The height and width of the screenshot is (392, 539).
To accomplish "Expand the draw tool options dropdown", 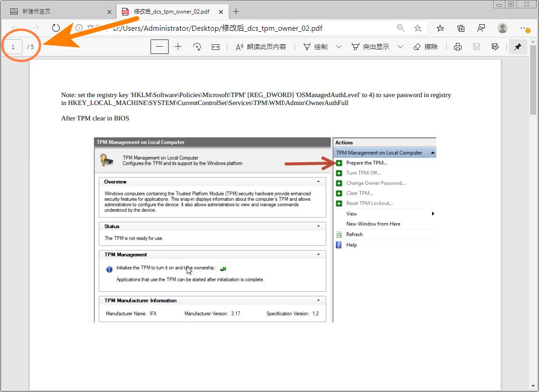I will pyautogui.click(x=339, y=47).
